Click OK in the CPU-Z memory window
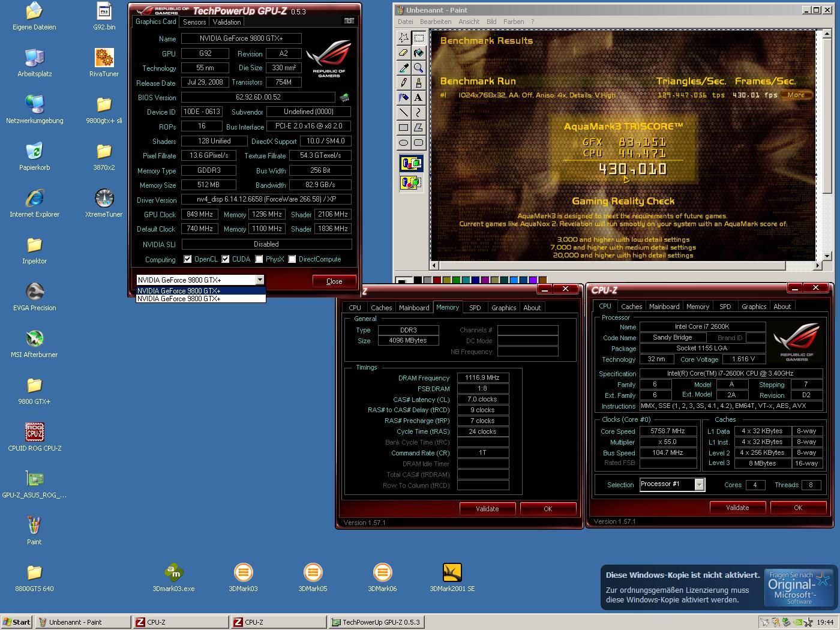The width and height of the screenshot is (840, 630). coord(548,509)
